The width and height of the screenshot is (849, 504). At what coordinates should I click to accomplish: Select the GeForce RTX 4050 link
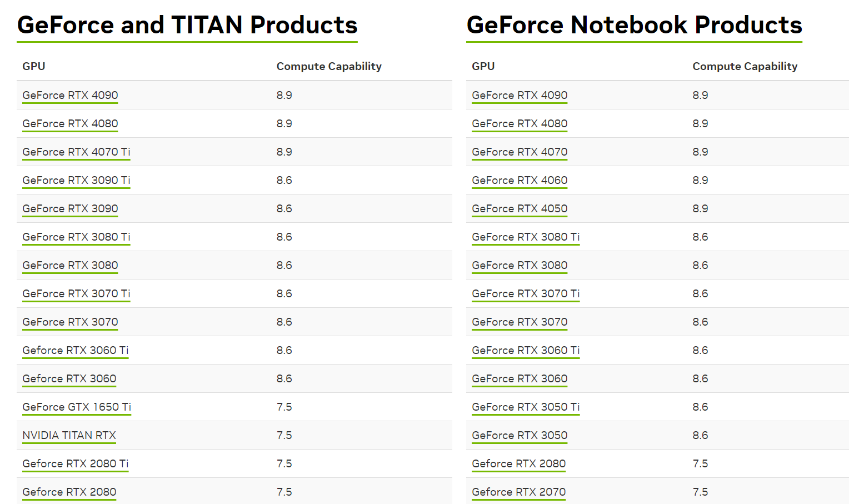[520, 208]
